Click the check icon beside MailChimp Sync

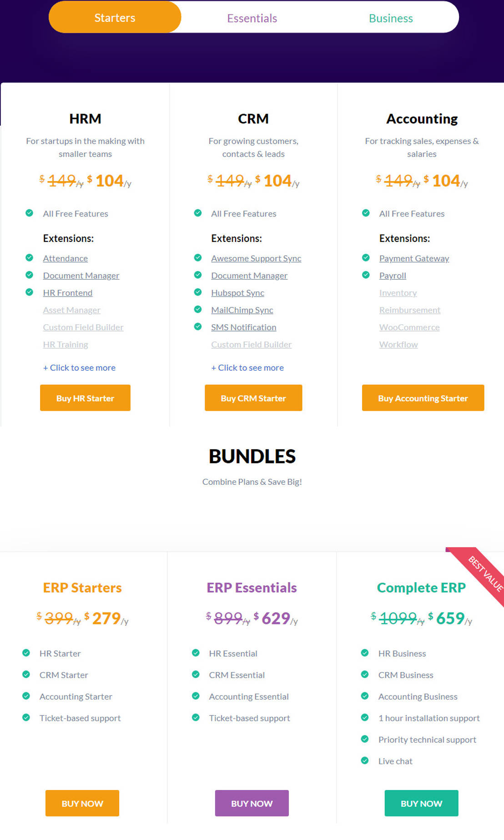click(x=198, y=309)
